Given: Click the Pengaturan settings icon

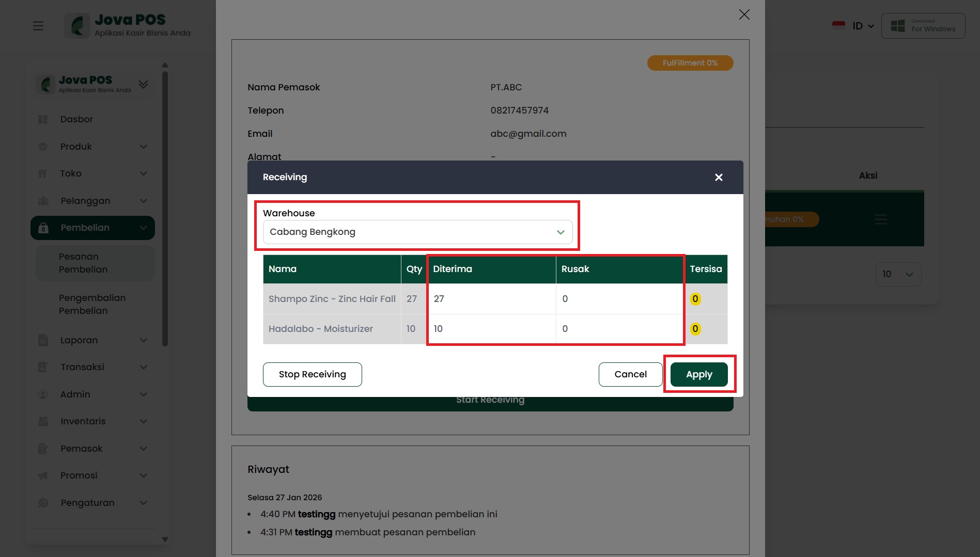Looking at the screenshot, I should pos(43,503).
